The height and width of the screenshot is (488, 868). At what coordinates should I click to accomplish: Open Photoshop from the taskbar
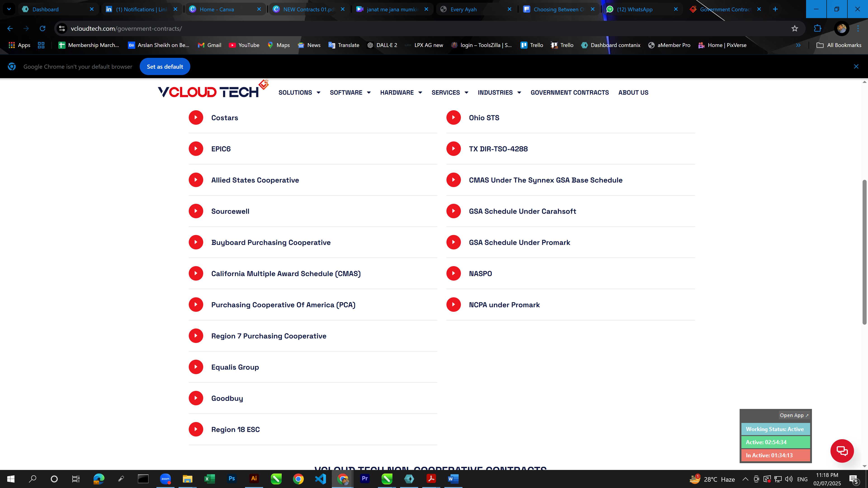pos(231,479)
